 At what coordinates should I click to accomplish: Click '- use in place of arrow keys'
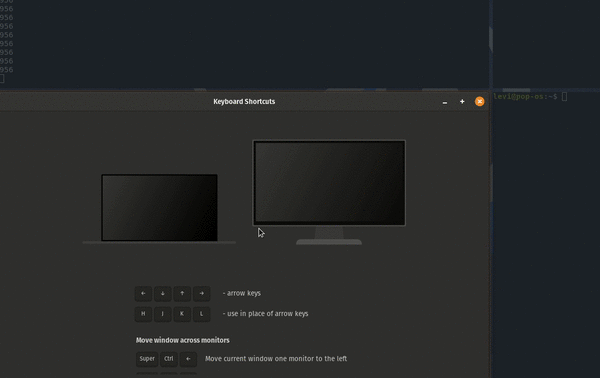(266, 313)
